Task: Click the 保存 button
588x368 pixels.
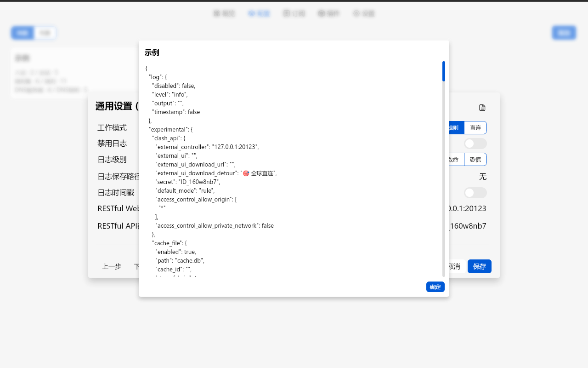Action: [480, 266]
